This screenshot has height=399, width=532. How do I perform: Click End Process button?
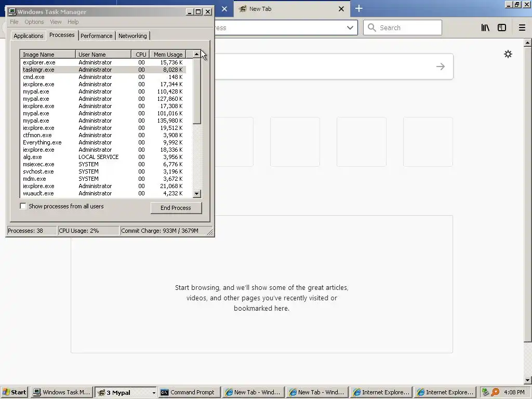(x=176, y=208)
